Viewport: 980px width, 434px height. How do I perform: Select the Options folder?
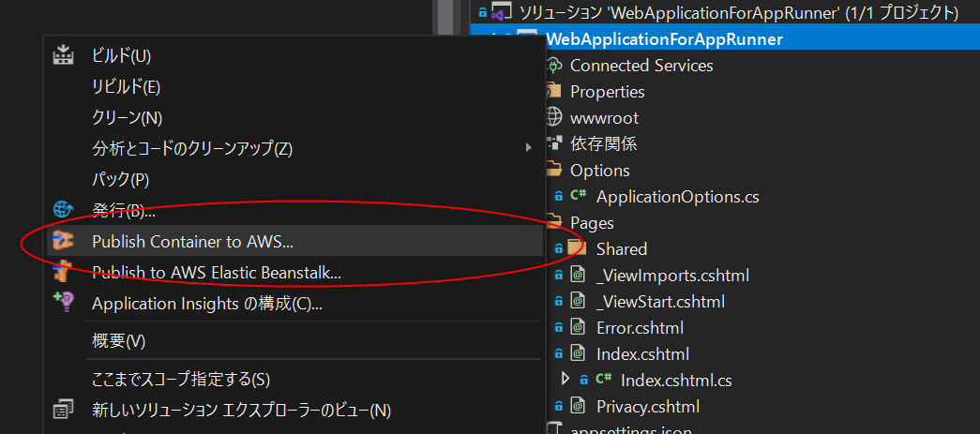pos(599,171)
